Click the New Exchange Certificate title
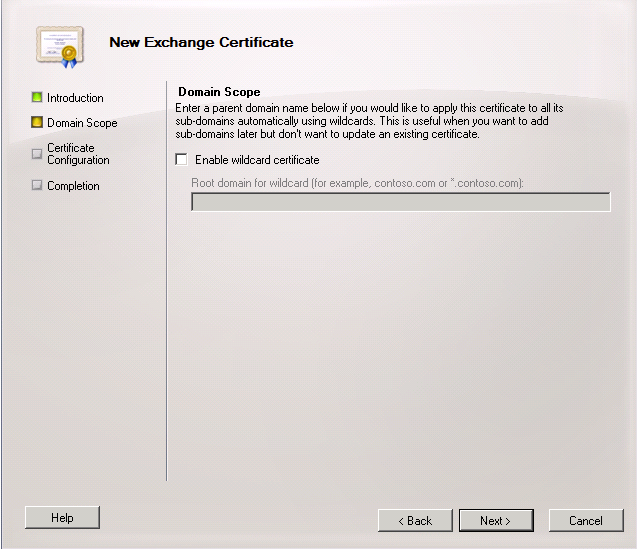Viewport: 637px width, 549px height. 202,42
